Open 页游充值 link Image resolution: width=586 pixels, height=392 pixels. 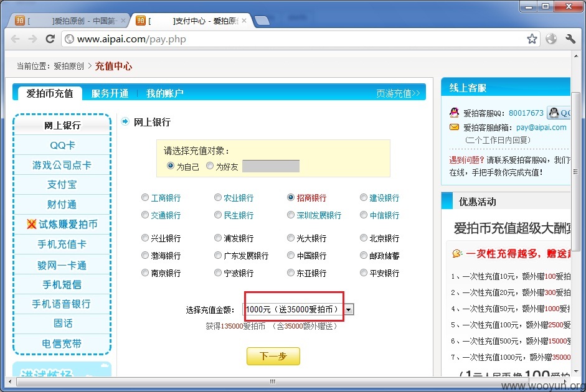coord(398,93)
